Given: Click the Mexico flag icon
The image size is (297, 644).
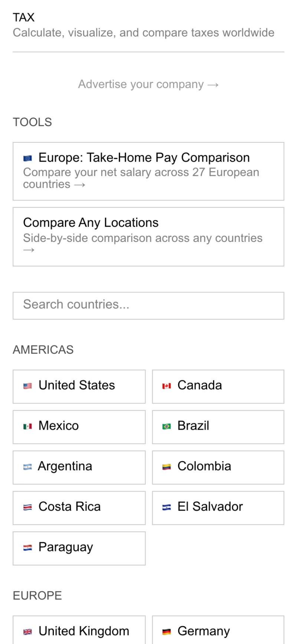Looking at the screenshot, I should point(27,427).
